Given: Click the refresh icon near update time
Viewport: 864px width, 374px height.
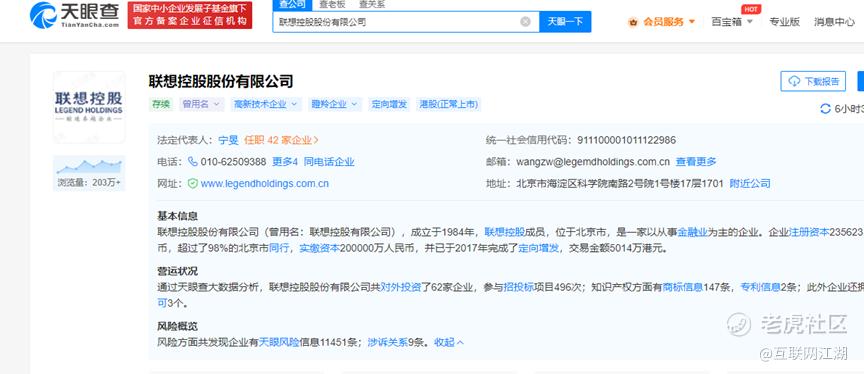Looking at the screenshot, I should pyautogui.click(x=825, y=109).
